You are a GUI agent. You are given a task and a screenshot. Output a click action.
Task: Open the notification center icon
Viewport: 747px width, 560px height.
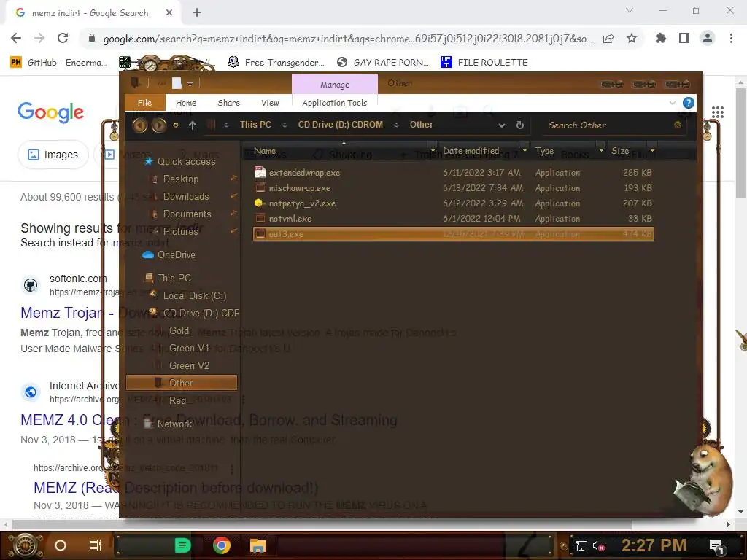[716, 545]
